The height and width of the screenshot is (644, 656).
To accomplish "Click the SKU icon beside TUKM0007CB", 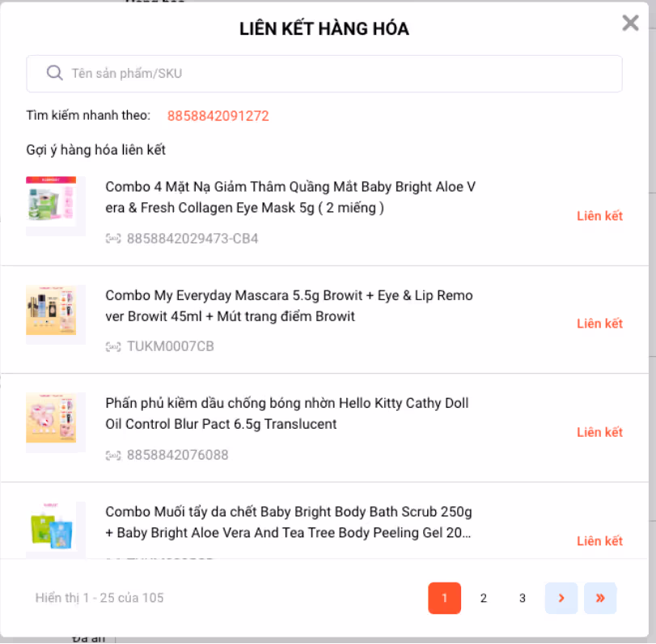I will click(x=113, y=346).
